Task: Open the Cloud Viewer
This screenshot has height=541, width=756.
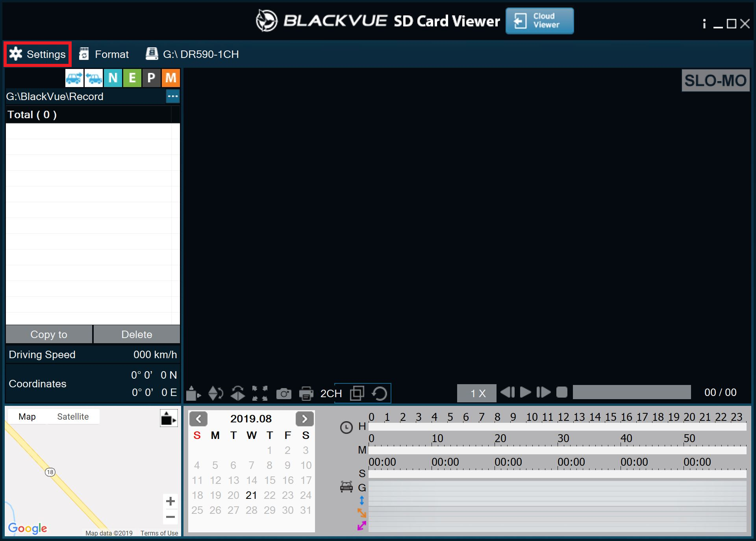Action: point(539,21)
